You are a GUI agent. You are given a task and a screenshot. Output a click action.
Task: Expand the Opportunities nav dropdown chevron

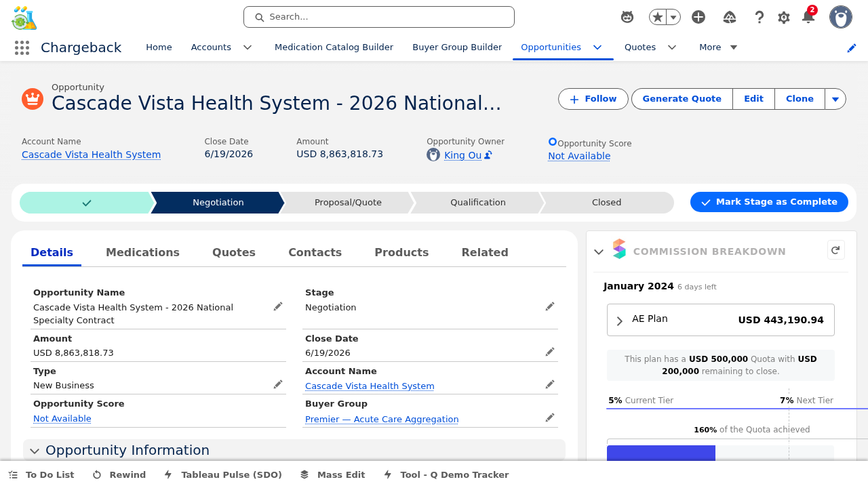(597, 47)
